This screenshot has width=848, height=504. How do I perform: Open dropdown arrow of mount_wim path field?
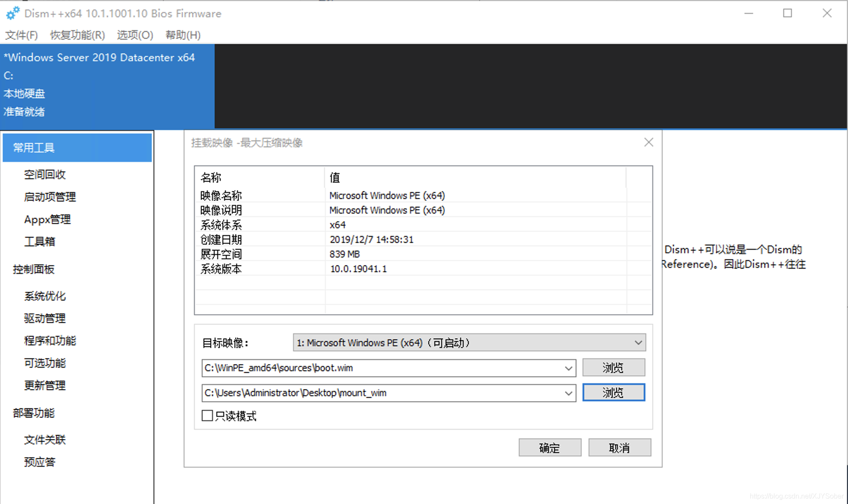click(568, 393)
